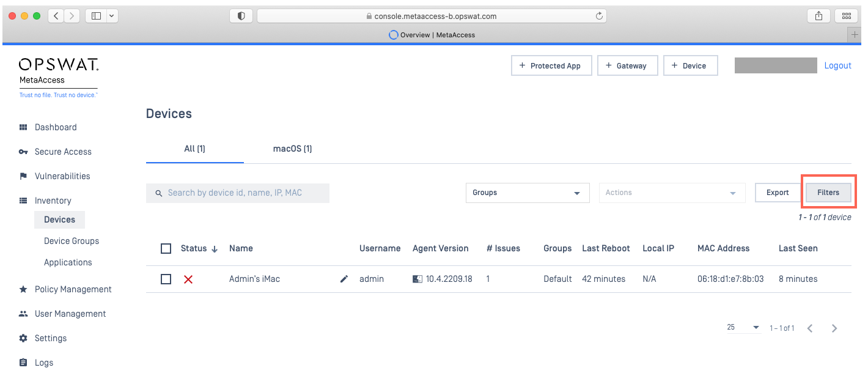Click the Status column sort arrow
The height and width of the screenshot is (384, 868).
click(x=215, y=249)
